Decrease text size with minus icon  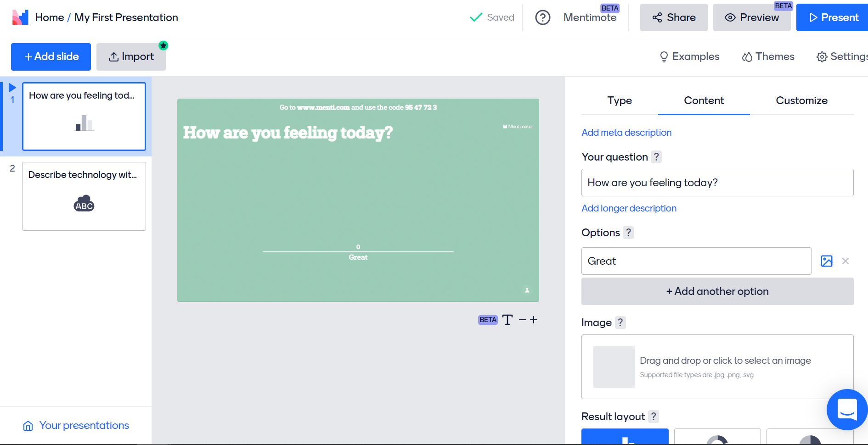[x=523, y=320]
